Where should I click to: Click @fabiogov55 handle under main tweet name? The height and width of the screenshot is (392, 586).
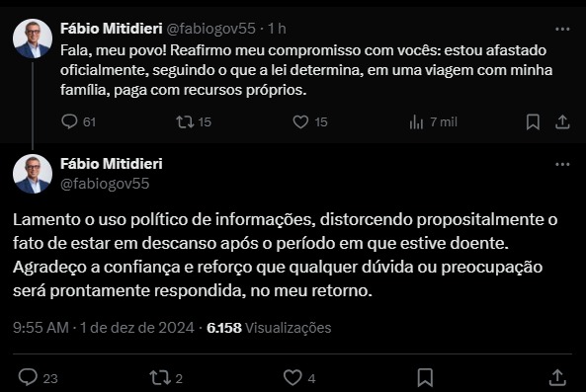coord(105,184)
